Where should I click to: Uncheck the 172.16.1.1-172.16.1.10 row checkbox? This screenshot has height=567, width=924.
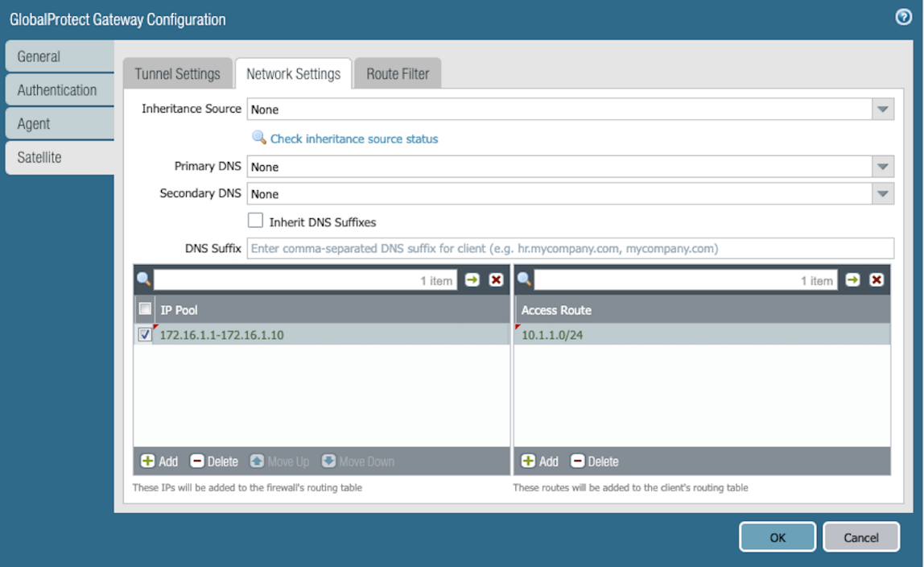tap(145, 334)
